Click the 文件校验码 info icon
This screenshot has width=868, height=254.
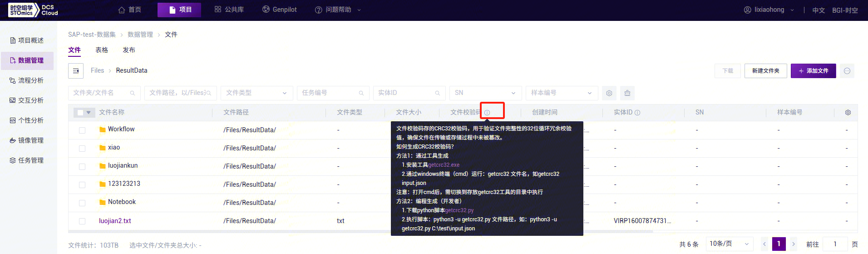click(487, 113)
